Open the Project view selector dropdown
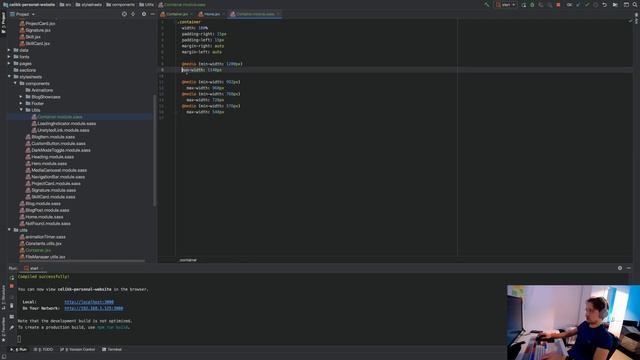The image size is (640, 360). click(22, 14)
